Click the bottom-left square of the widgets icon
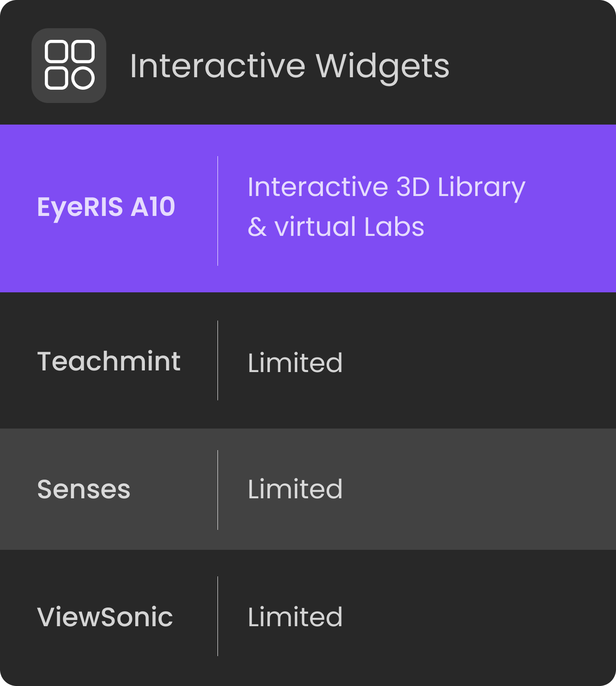The image size is (616, 686). [x=56, y=78]
